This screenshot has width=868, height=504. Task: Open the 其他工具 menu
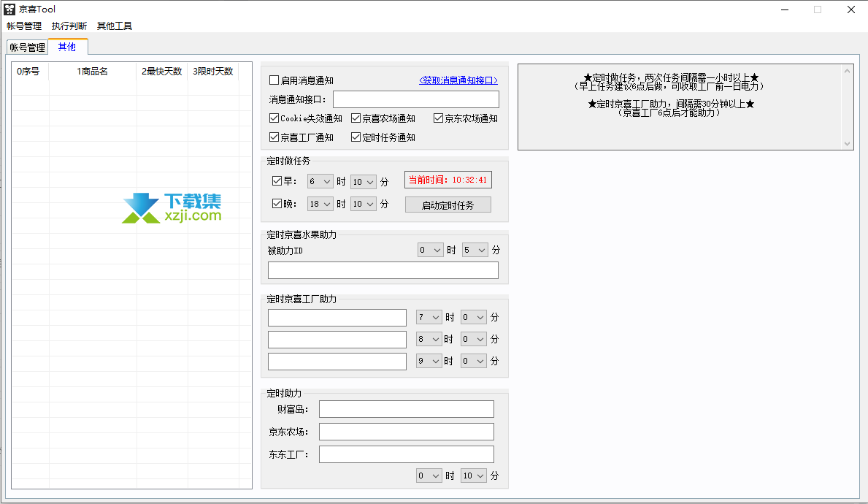click(x=115, y=26)
